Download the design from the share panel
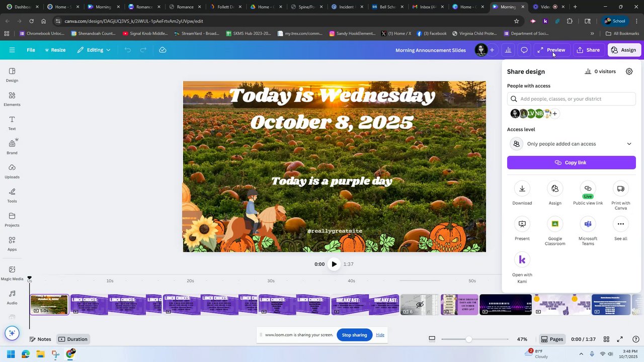Viewport: 644px width, 362px height. click(522, 194)
